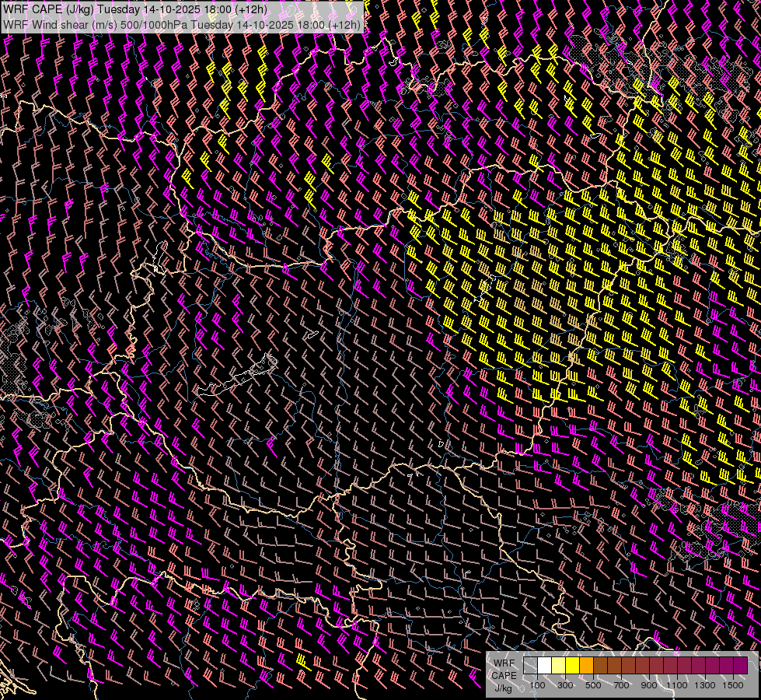Click the 1500 label on the legend
The height and width of the screenshot is (700, 761).
pos(733,685)
